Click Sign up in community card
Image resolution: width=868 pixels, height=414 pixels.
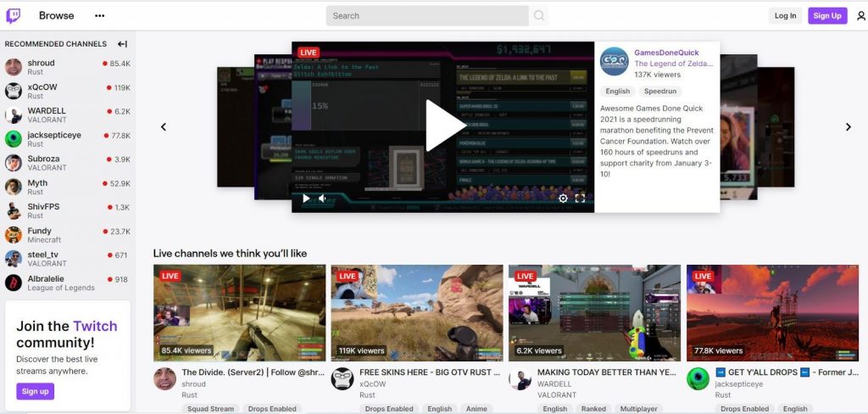coord(35,391)
